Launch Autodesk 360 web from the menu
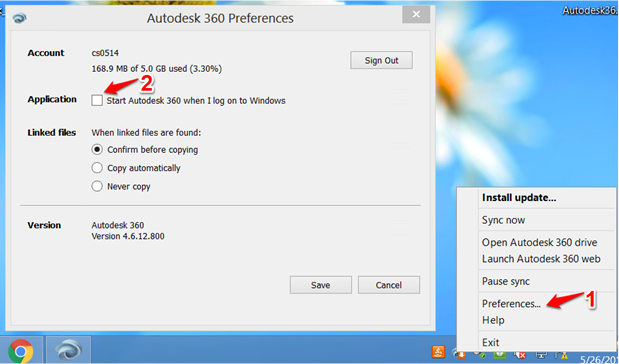 (541, 259)
